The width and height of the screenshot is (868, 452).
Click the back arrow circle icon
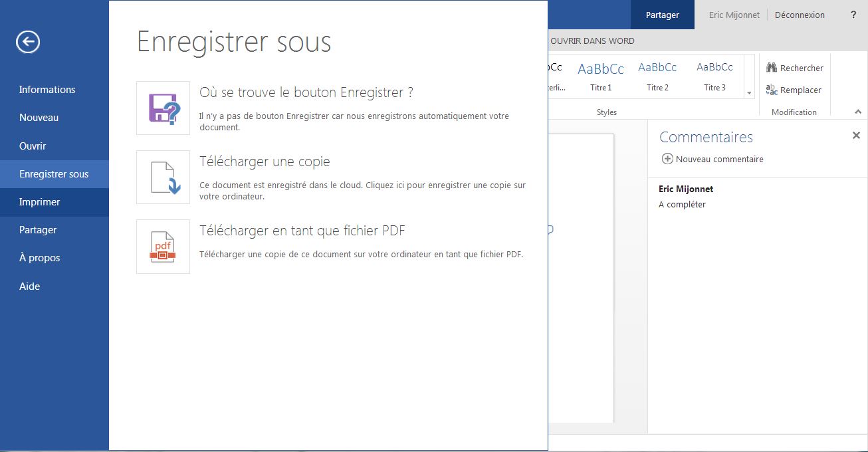tap(28, 43)
